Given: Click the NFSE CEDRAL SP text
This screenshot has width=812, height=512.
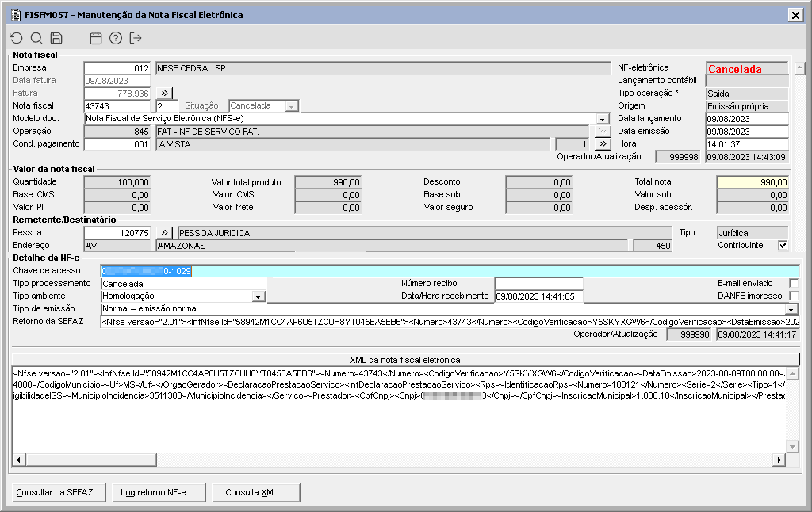Looking at the screenshot, I should pos(191,68).
